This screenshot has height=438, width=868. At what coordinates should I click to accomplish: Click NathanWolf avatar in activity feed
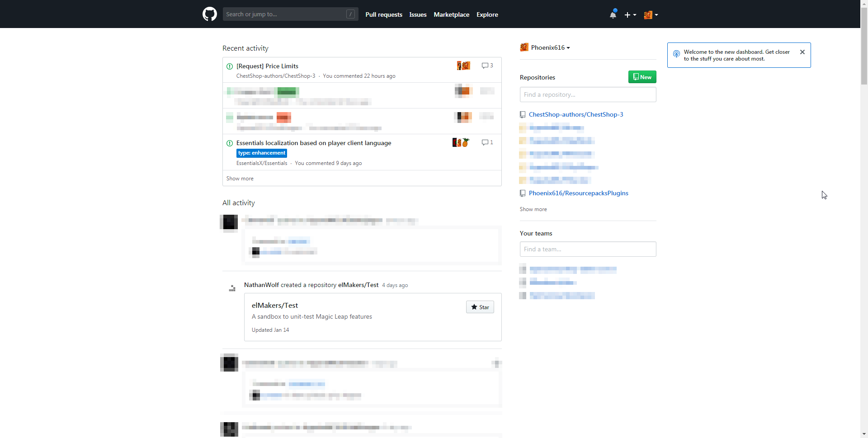point(232,288)
